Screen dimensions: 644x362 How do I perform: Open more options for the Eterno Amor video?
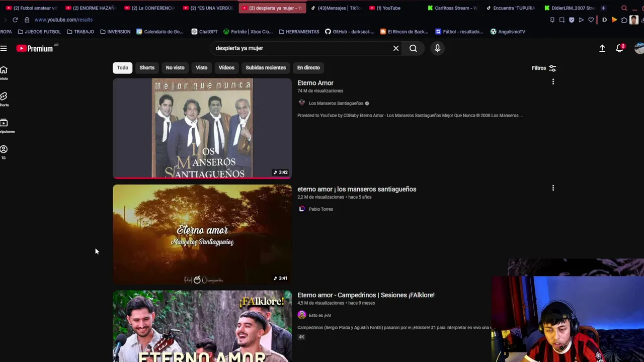(x=553, y=81)
